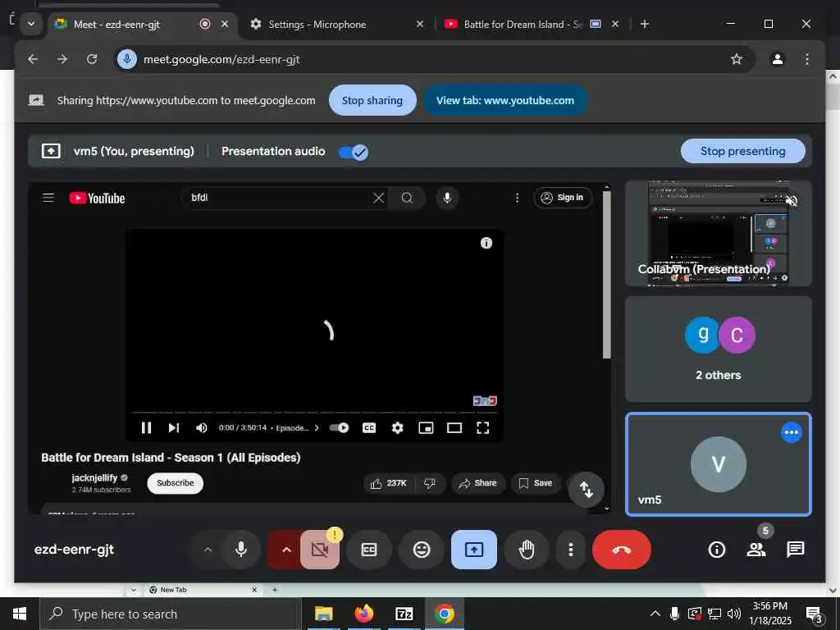
Task: Clear the YouTube search text
Action: pyautogui.click(x=378, y=198)
